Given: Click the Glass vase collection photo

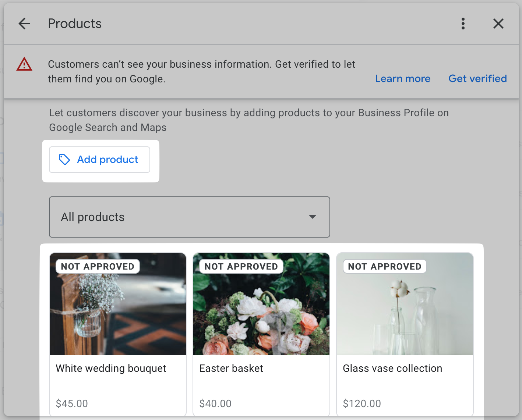Looking at the screenshot, I should (x=405, y=304).
